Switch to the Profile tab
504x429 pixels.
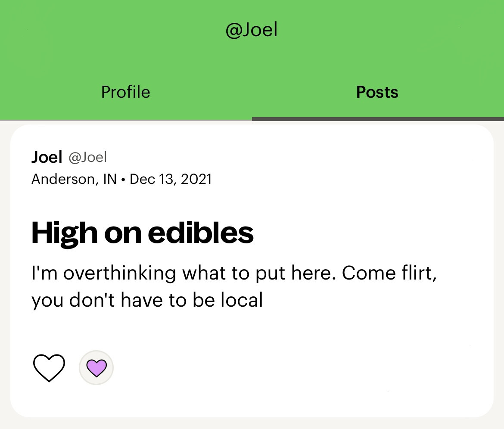[126, 92]
